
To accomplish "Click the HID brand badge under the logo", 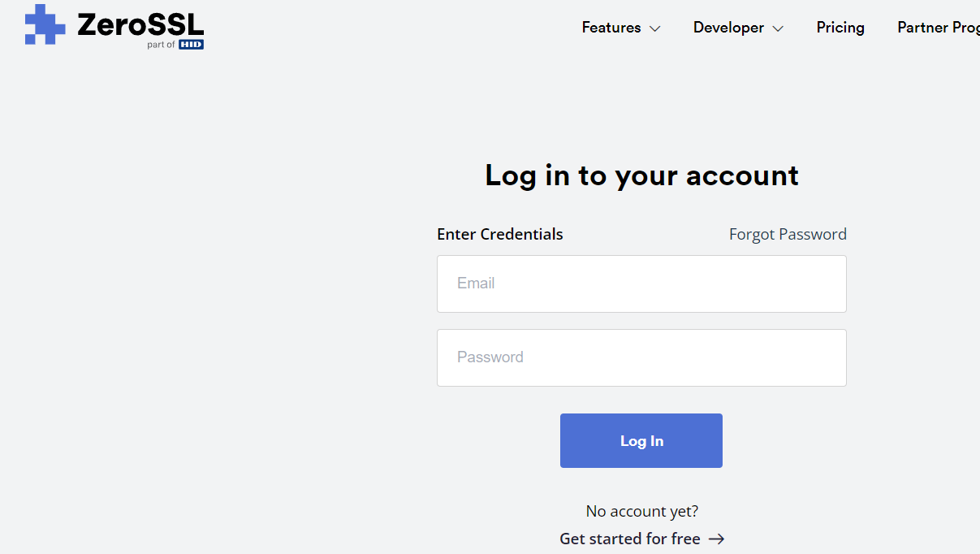I will point(191,45).
